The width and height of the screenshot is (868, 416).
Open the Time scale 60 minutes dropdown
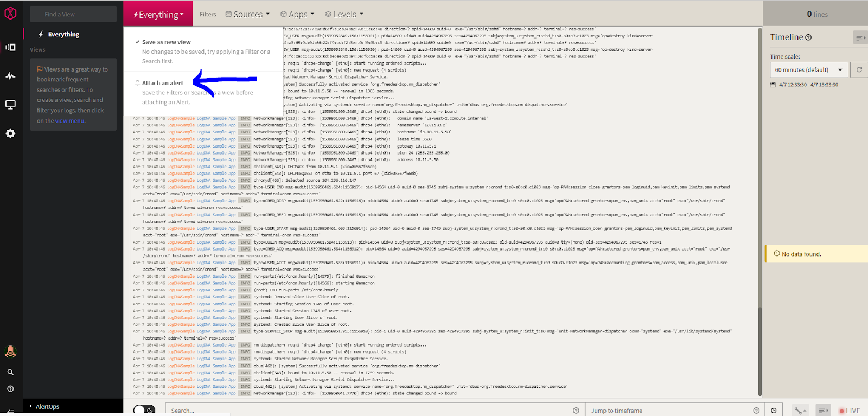pos(808,69)
